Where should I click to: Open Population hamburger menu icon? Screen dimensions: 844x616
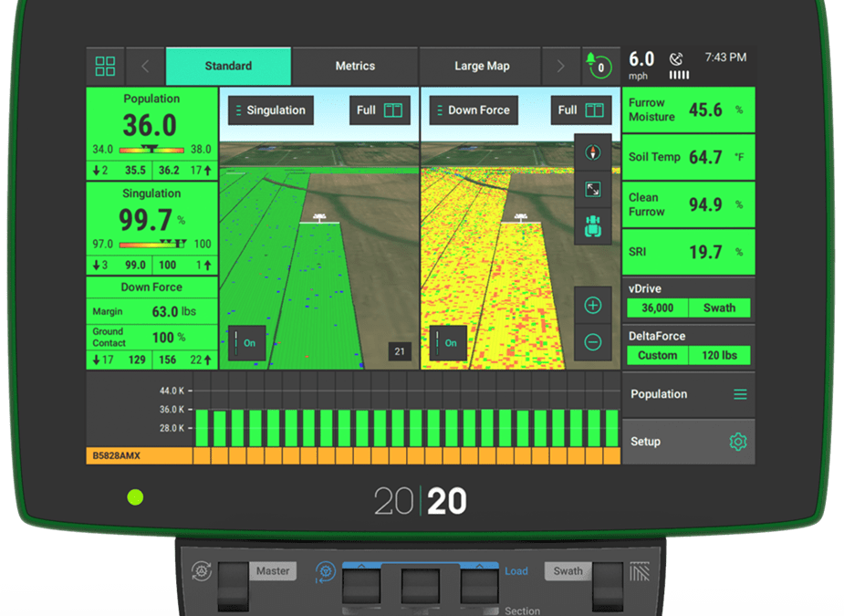coord(740,394)
